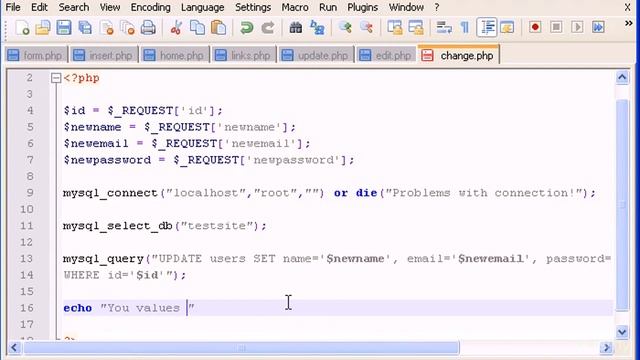Toggle synchronized horizontal scrolling icon

(416, 28)
